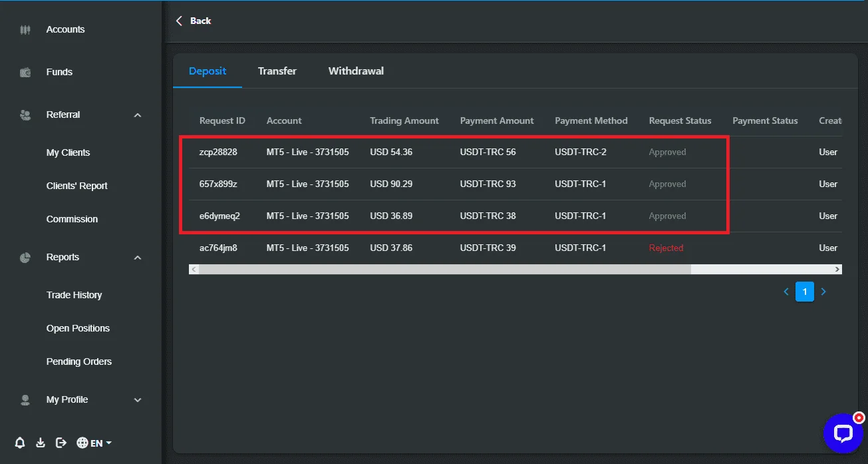868x464 pixels.
Task: Open Commission page
Action: click(72, 219)
